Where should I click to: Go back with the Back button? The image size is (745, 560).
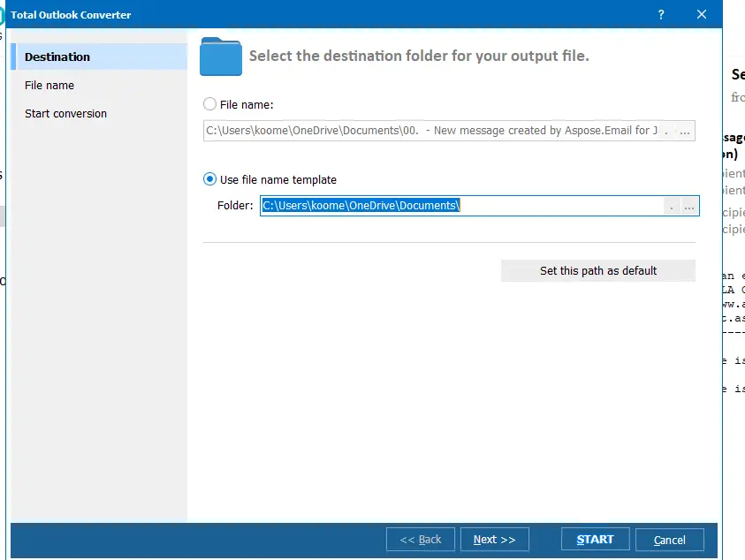(x=421, y=540)
